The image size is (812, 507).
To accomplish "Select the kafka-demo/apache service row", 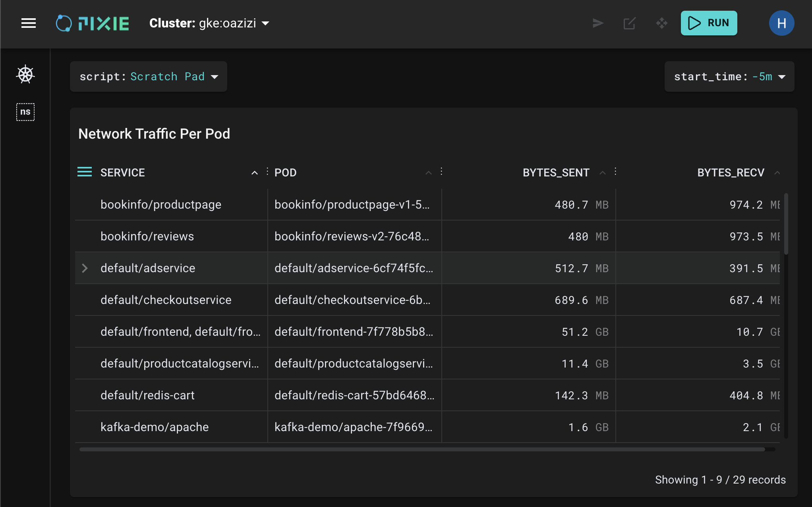I will point(155,427).
